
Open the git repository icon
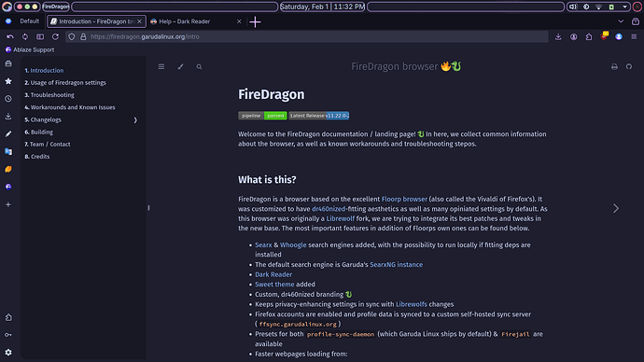629,66
